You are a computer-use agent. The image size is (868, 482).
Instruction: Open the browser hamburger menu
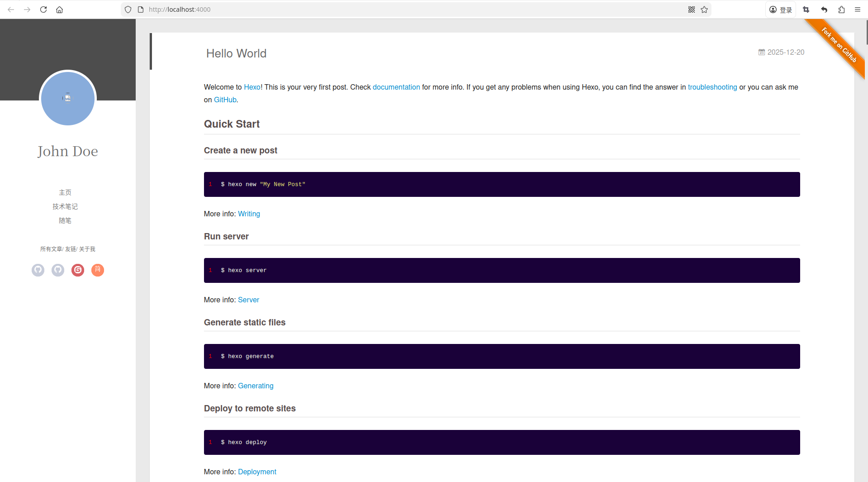click(858, 10)
